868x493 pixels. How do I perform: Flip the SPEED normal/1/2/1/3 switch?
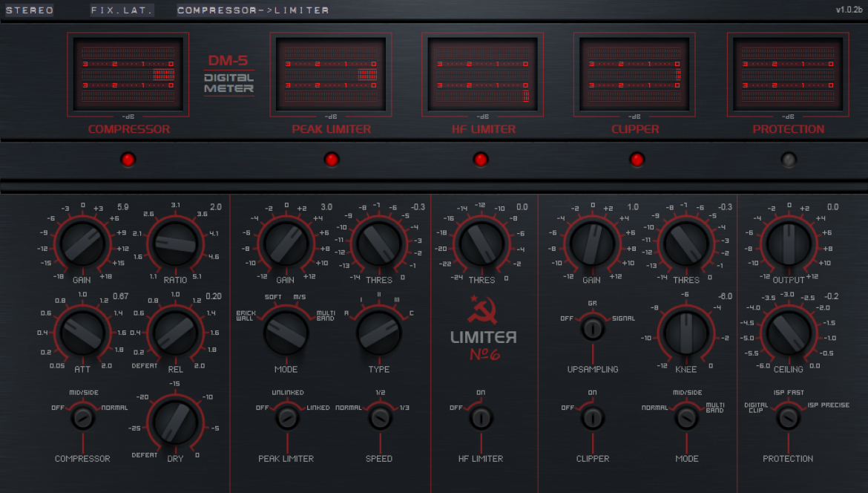(380, 418)
